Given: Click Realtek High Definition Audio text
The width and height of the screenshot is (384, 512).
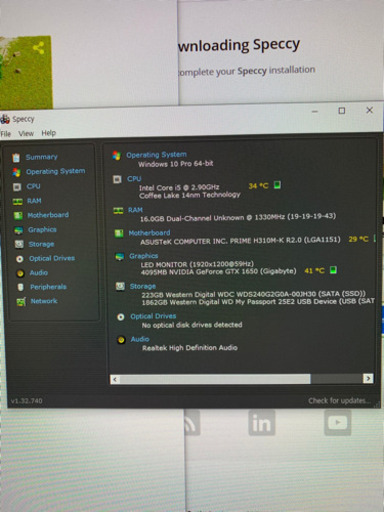Looking at the screenshot, I should 190,348.
